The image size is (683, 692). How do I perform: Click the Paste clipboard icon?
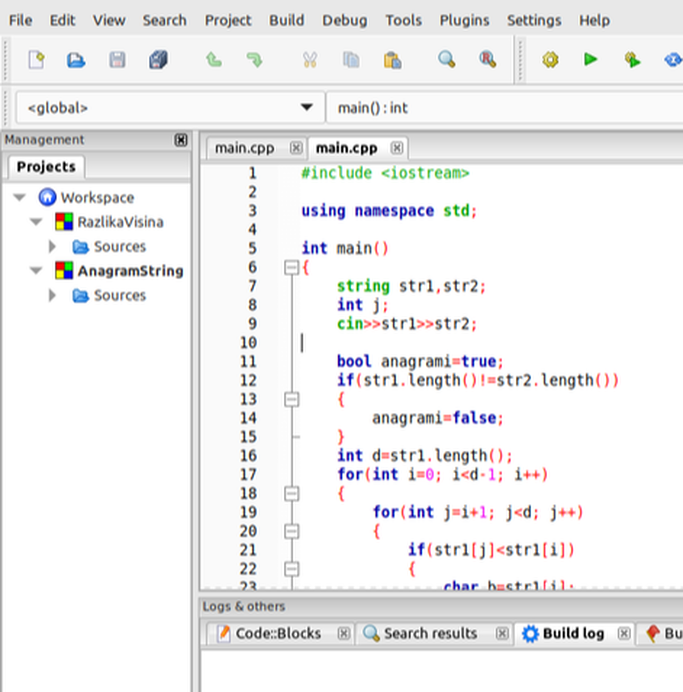coord(392,60)
